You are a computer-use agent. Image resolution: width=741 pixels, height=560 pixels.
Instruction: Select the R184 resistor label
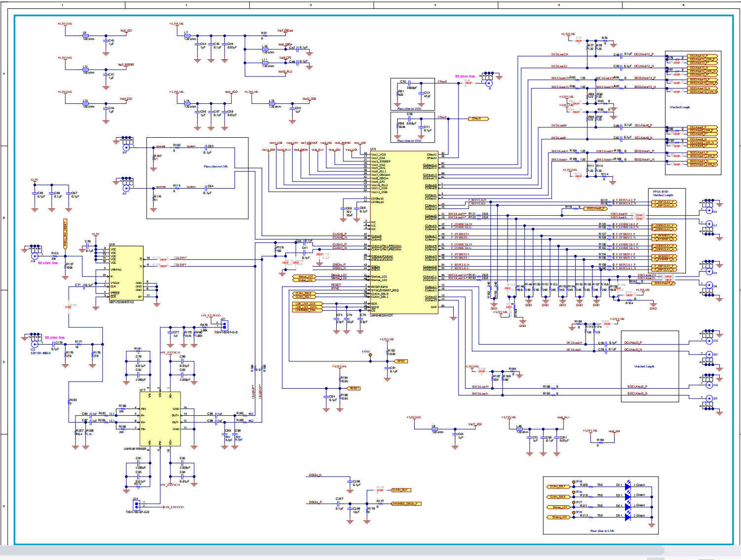tap(600, 440)
